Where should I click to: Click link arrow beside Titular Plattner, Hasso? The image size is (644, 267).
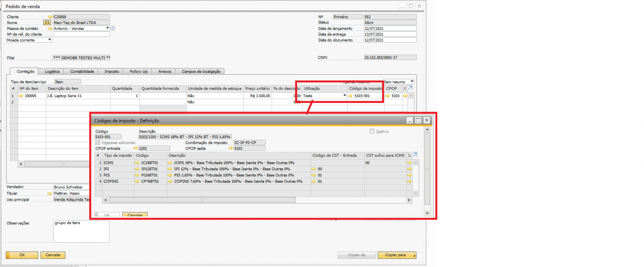[x=50, y=194]
